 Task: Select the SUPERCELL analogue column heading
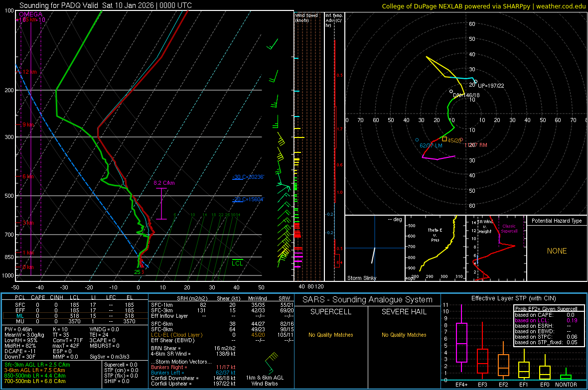point(331,312)
